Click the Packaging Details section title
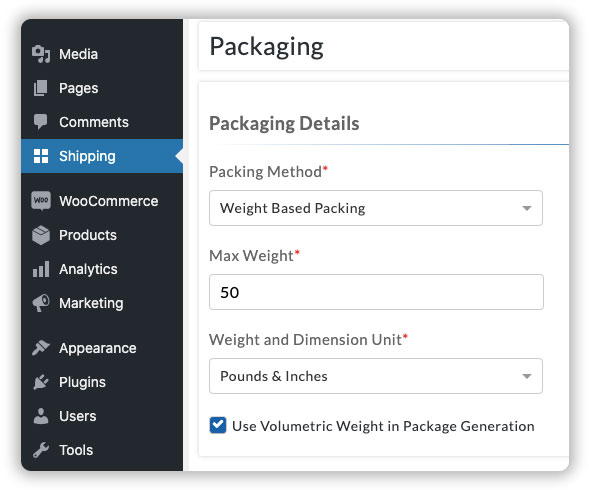The height and width of the screenshot is (490, 589). point(284,124)
